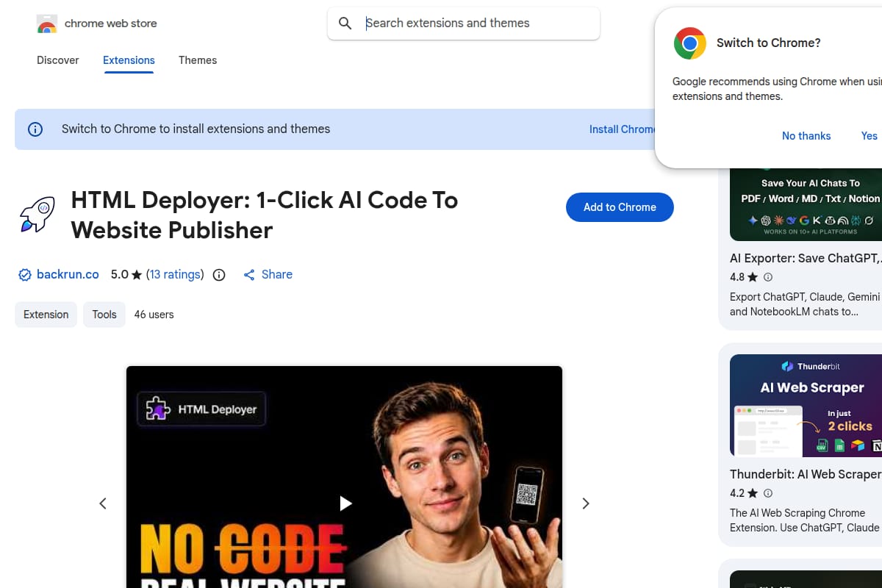This screenshot has height=588, width=882.
Task: Click the verified badge beside backrun.co
Action: pyautogui.click(x=25, y=275)
